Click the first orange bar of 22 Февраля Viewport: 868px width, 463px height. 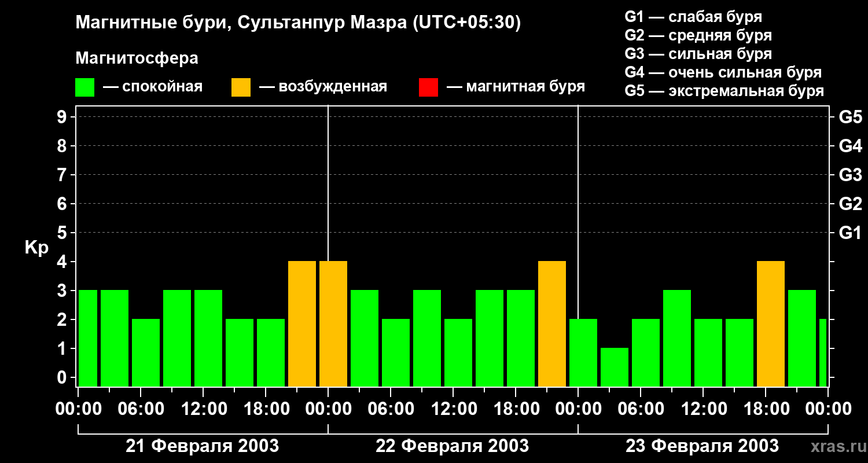click(333, 324)
